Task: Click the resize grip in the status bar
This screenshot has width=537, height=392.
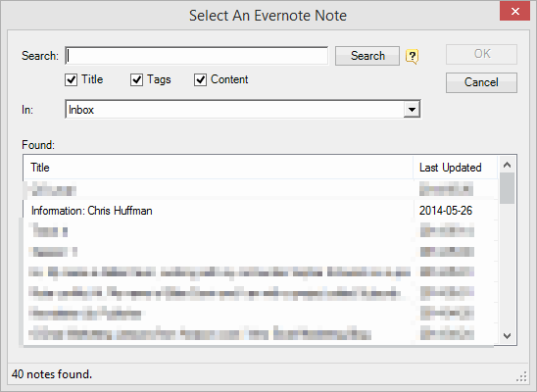Action: [521, 377]
